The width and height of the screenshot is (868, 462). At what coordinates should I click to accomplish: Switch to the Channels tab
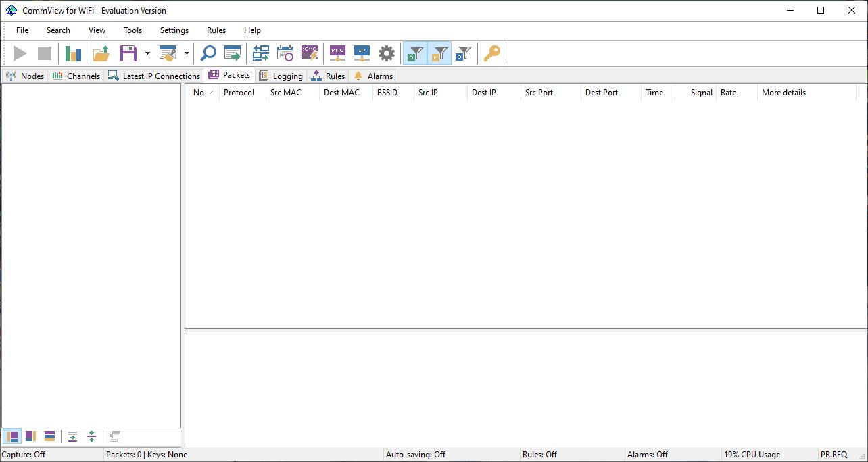76,76
